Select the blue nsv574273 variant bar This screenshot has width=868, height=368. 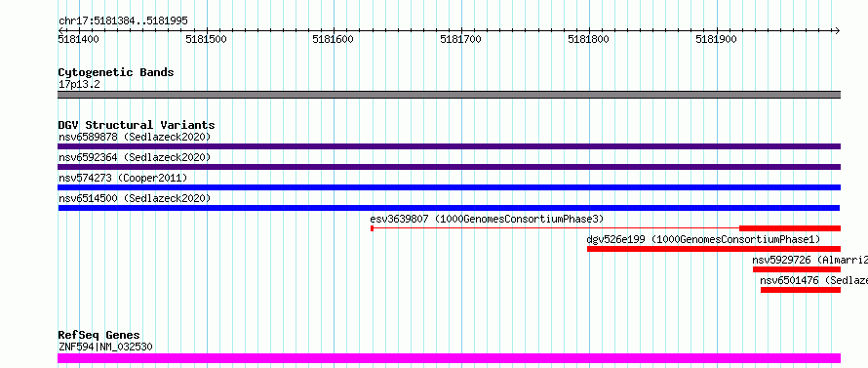(x=449, y=187)
